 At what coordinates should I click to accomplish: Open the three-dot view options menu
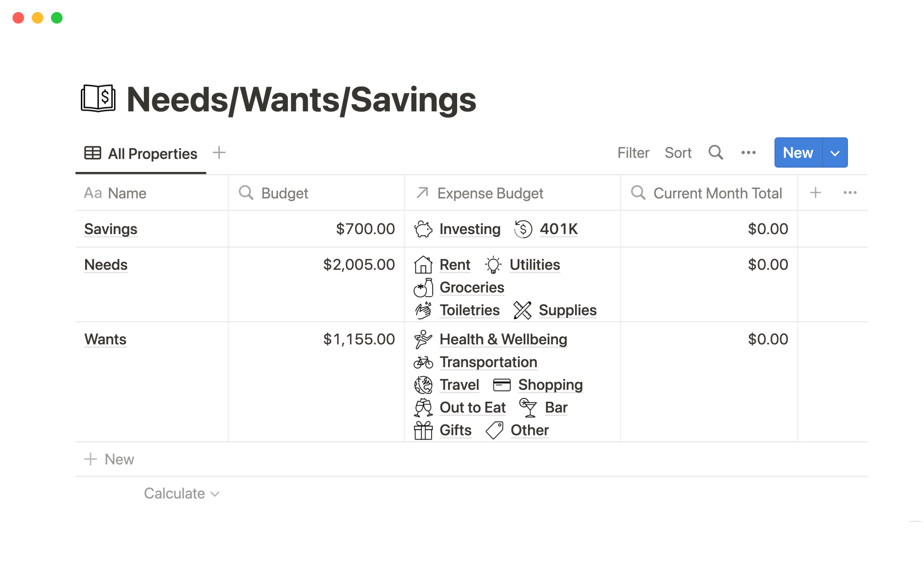(748, 153)
